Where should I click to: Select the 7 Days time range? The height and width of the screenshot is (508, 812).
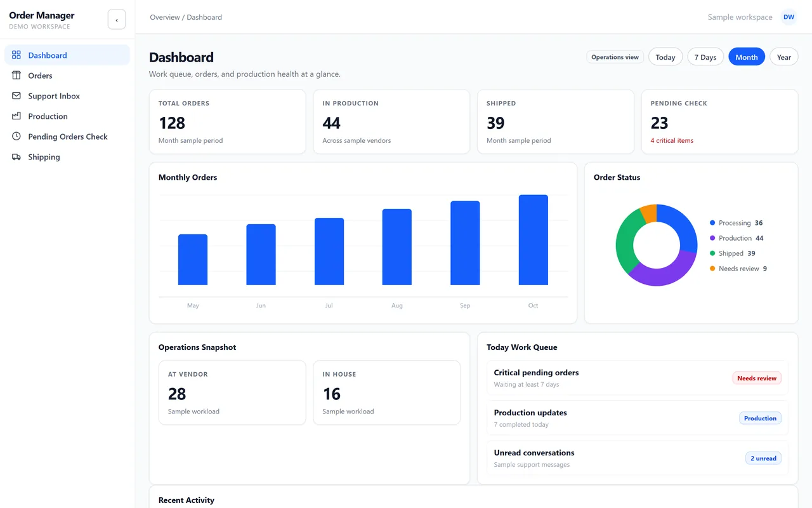tap(705, 57)
